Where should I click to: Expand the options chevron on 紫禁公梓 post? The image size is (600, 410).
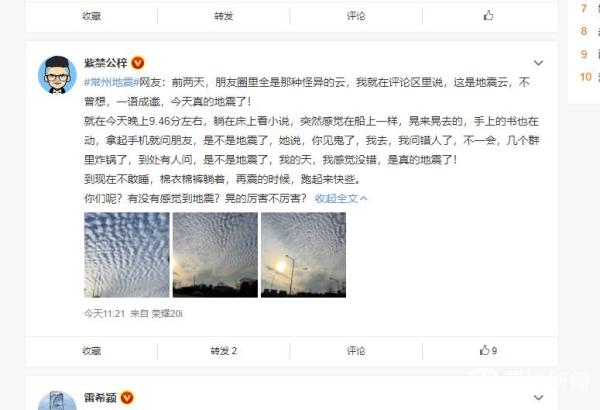click(x=538, y=62)
